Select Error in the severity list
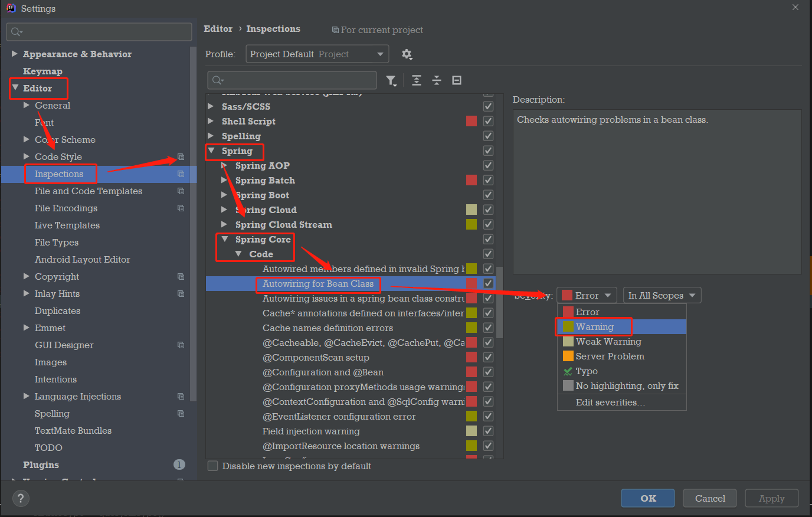 (622, 312)
